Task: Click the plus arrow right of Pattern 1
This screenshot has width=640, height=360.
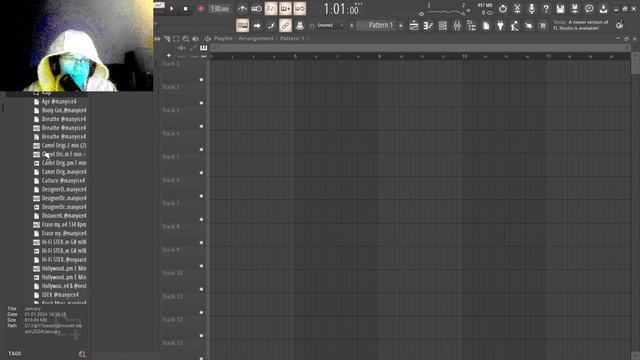Action: point(400,26)
